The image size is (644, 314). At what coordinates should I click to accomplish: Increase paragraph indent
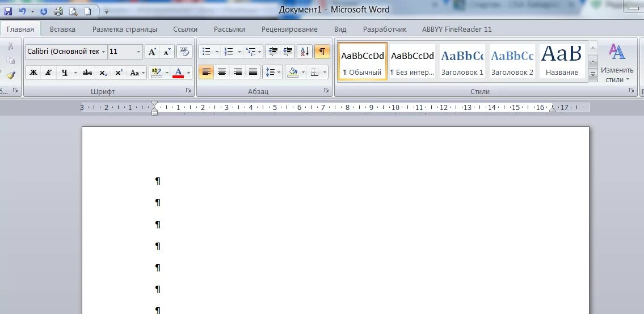[x=288, y=52]
